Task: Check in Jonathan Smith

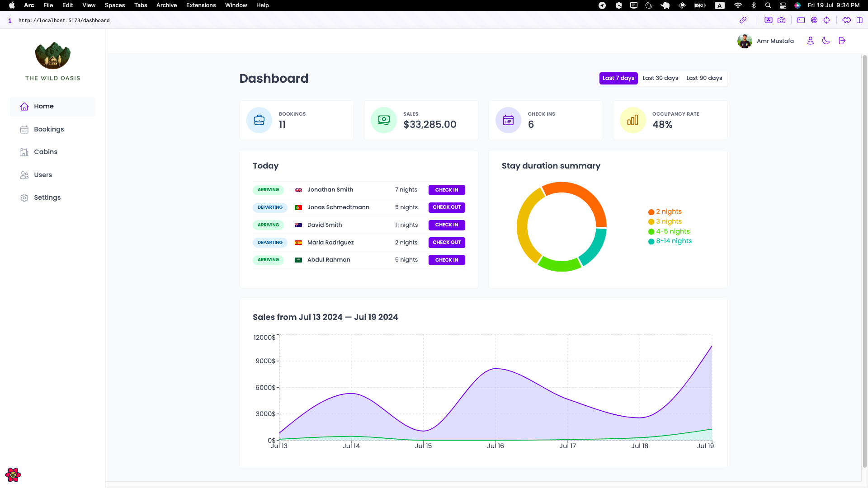Action: [x=446, y=190]
